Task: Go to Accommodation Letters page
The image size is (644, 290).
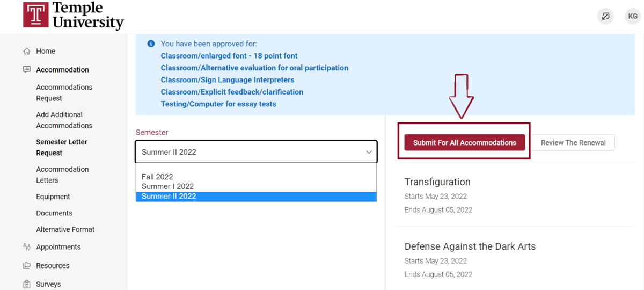Action: tap(62, 175)
